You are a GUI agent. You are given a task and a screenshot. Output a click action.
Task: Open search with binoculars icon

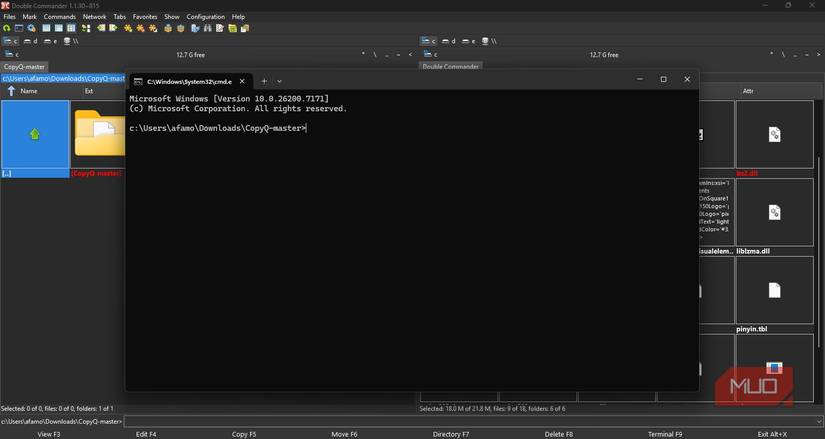[x=208, y=28]
